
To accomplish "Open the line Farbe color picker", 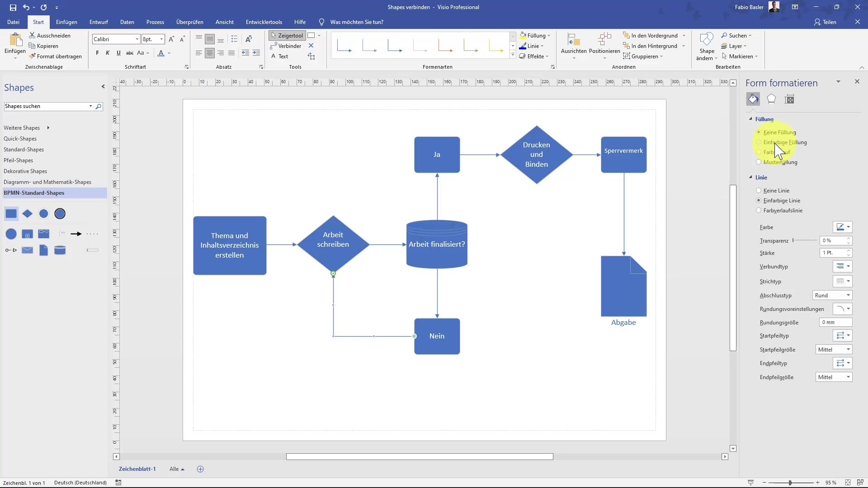I will coord(843,227).
